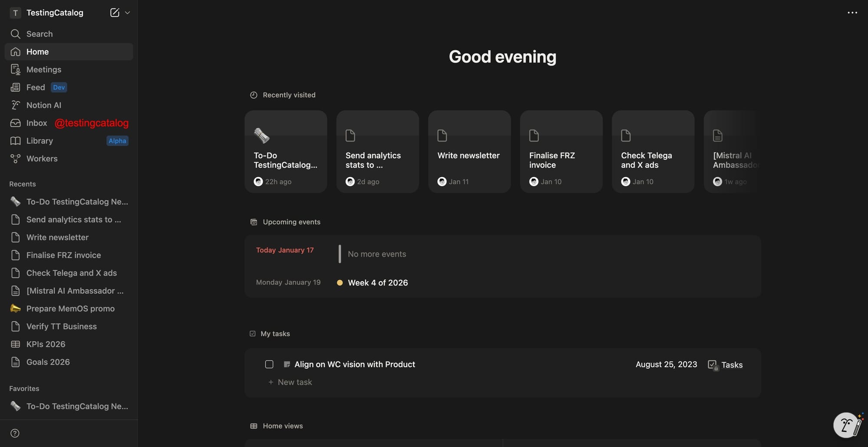Viewport: 868px width, 447px height.
Task: Click the Tasks database icon in My tasks
Action: pos(712,365)
